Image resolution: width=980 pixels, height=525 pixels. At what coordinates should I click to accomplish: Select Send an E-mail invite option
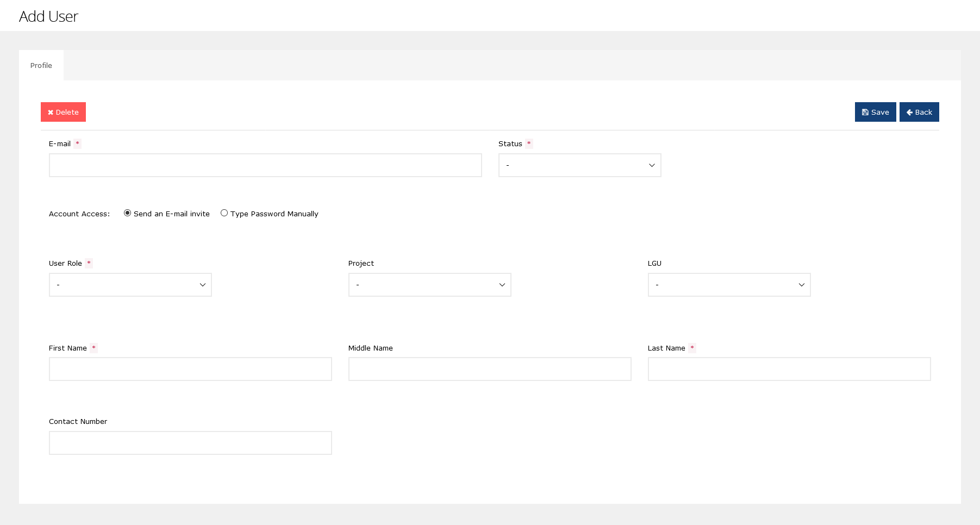(x=127, y=213)
